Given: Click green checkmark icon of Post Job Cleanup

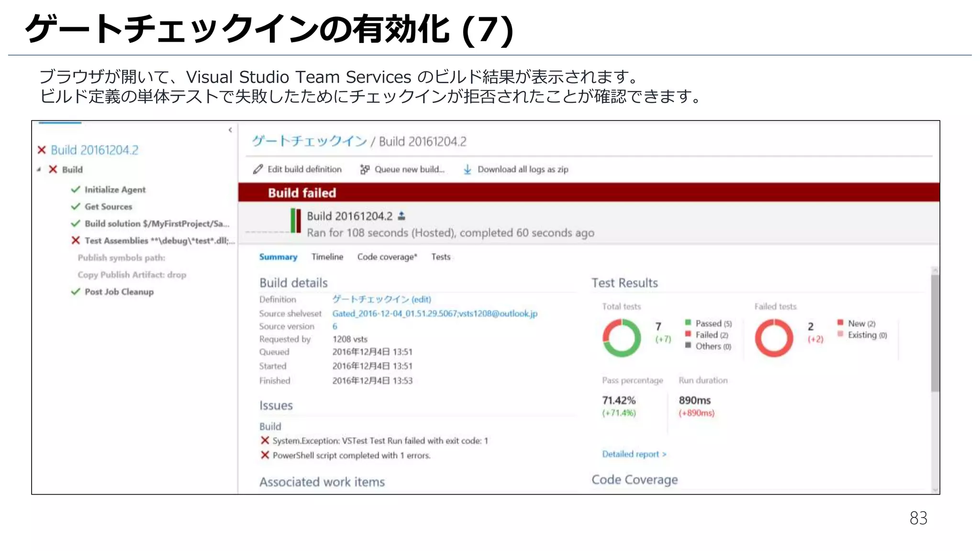Looking at the screenshot, I should 76,292.
